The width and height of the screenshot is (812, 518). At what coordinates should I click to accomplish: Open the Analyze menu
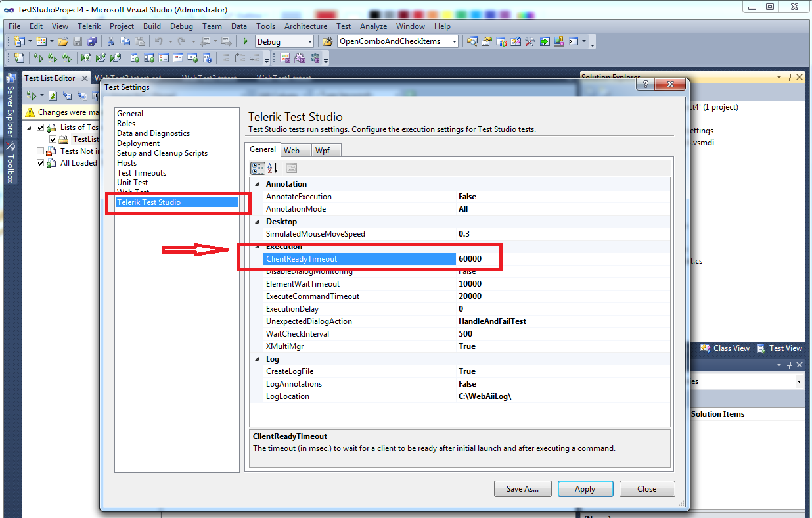(373, 26)
